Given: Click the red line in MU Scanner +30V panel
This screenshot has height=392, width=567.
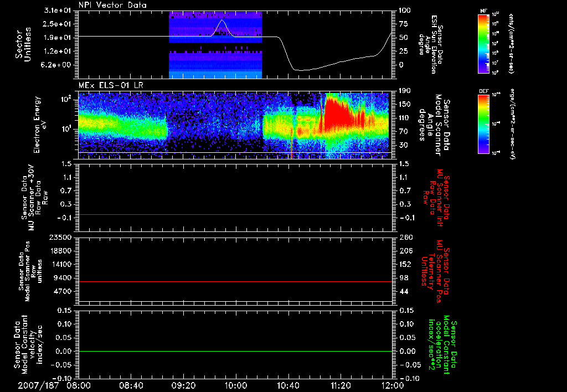Looking at the screenshot, I should (x=235, y=215).
